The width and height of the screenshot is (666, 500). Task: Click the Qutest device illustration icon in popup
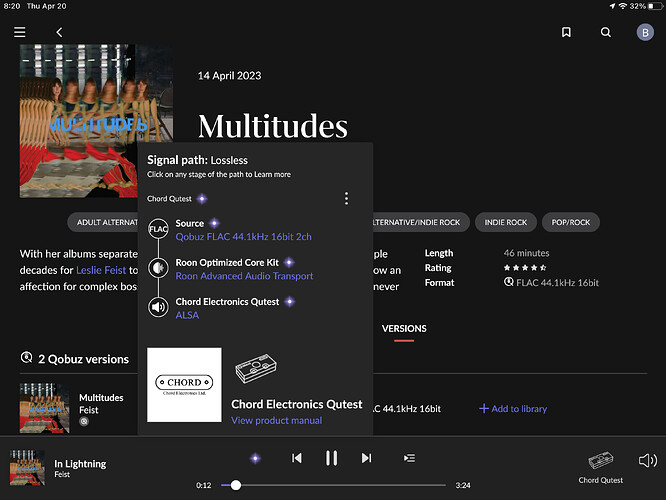256,368
